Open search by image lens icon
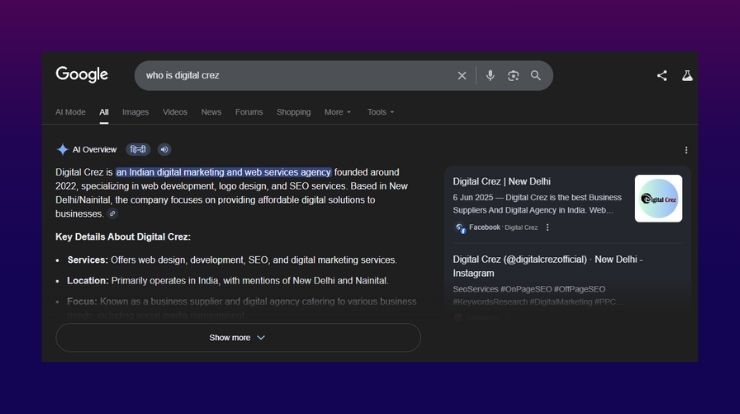This screenshot has height=414, width=740. coord(513,76)
